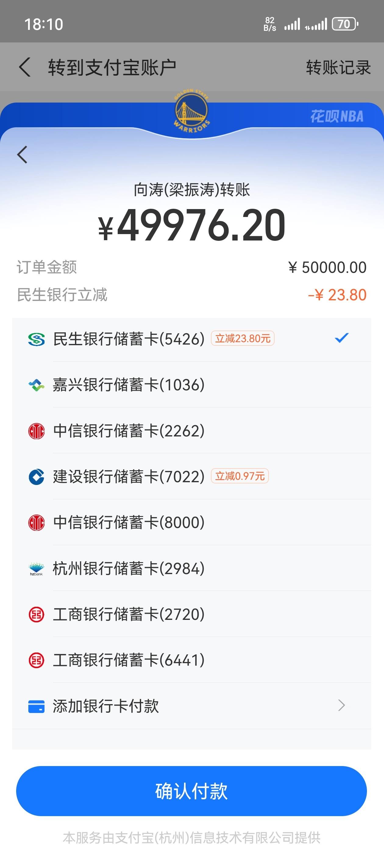Tap the blue bank card icon for adding a card
The image size is (384, 868).
pyautogui.click(x=36, y=706)
